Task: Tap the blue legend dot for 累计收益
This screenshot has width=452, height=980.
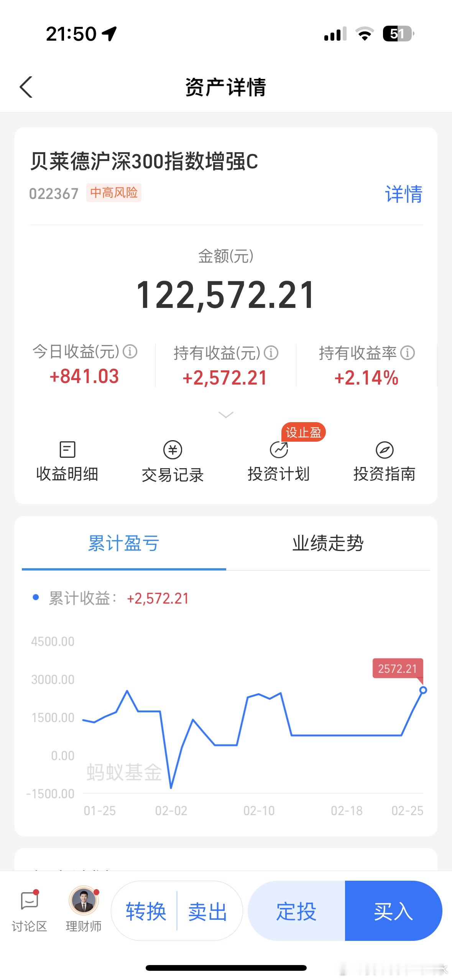Action: point(36,597)
